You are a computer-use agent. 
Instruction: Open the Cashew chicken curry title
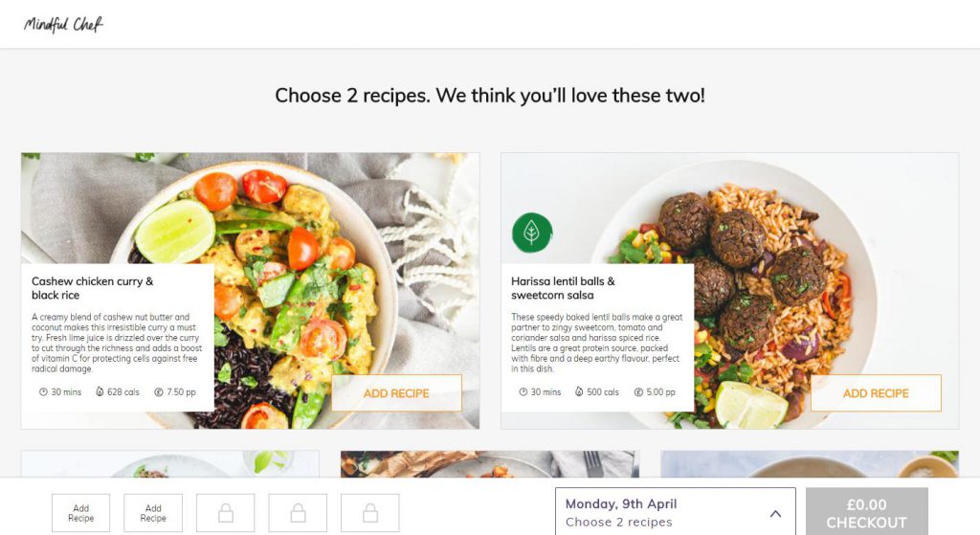coord(93,288)
